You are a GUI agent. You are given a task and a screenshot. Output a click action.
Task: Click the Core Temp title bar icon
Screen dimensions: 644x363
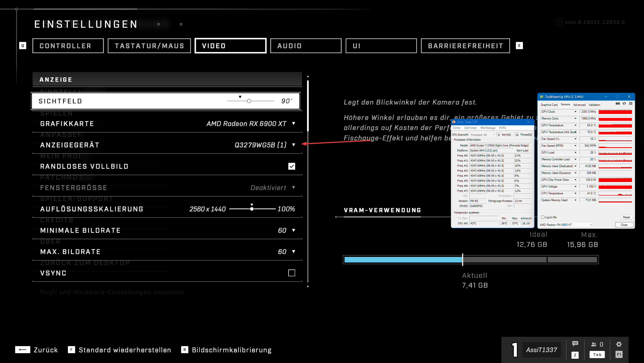[454, 122]
